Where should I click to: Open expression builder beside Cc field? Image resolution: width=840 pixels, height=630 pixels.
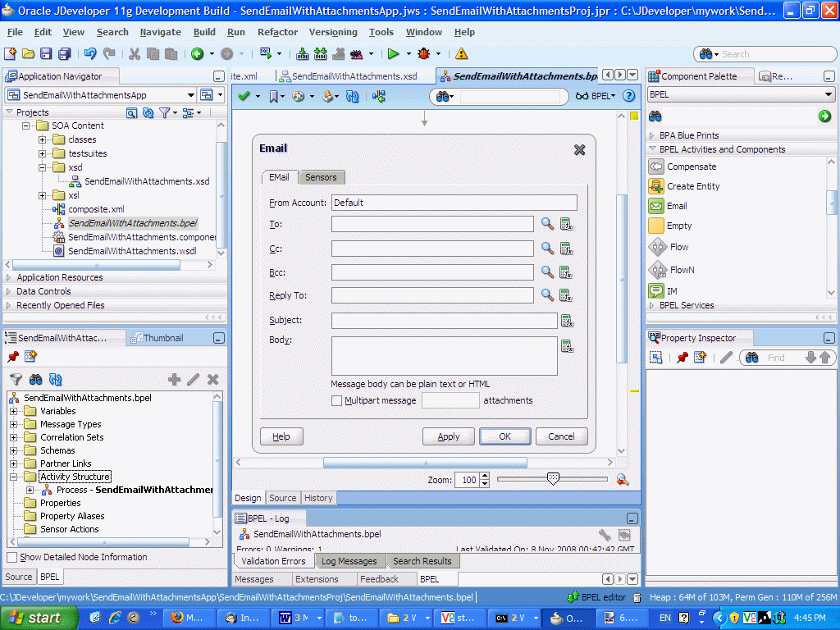pos(566,248)
